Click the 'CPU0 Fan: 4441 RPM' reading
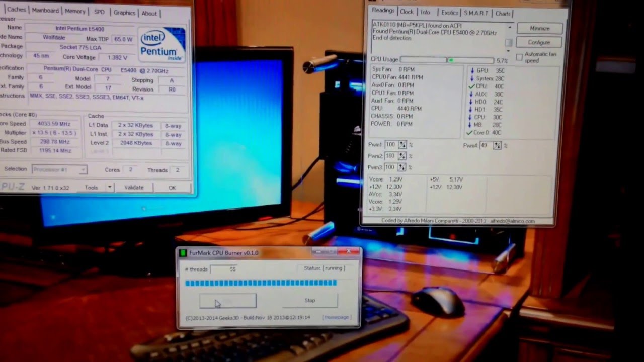Viewport: 644px width, 362px height. [x=397, y=77]
